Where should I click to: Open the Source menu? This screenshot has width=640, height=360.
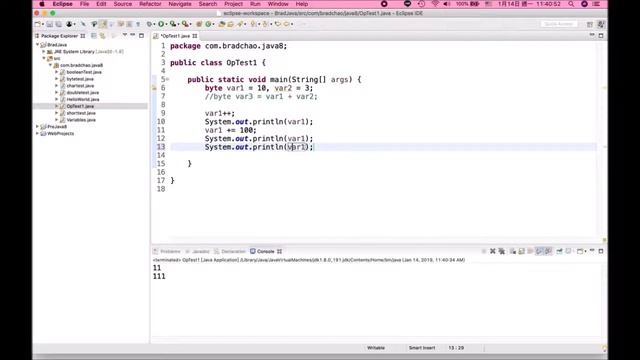coord(122,4)
